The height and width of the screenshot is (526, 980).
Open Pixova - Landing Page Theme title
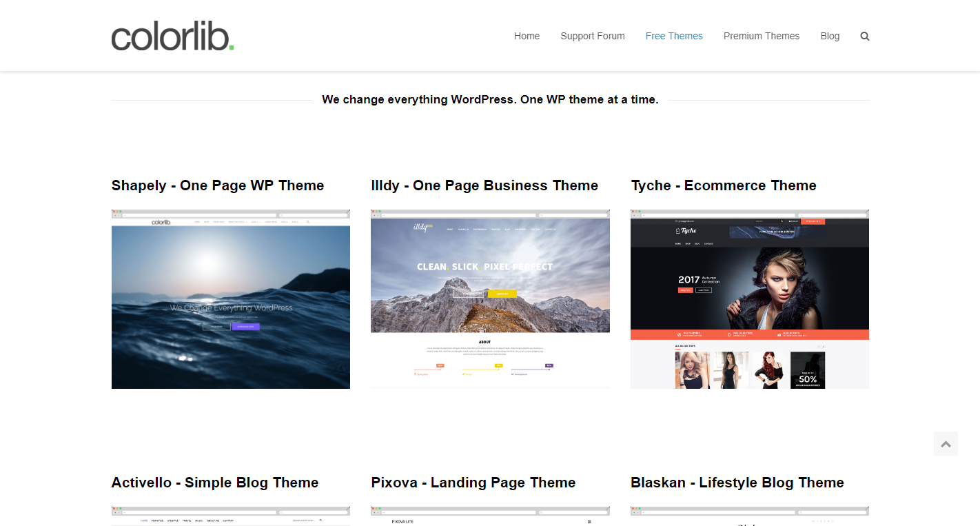point(473,483)
